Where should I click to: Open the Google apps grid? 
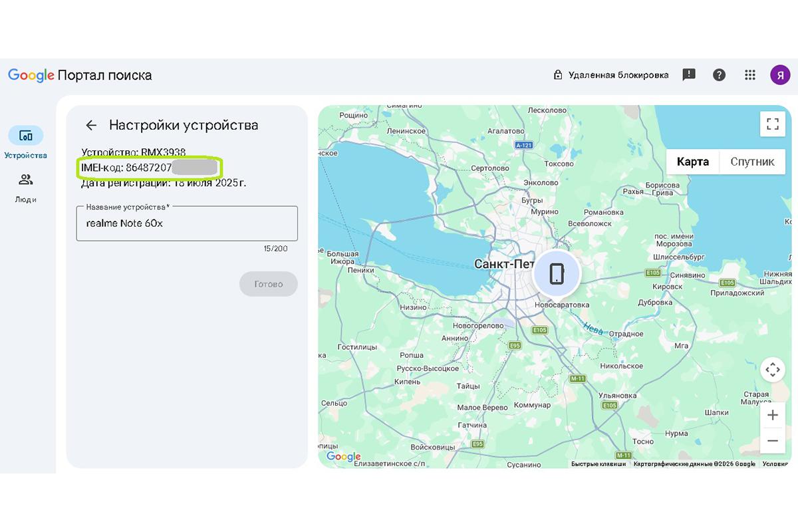[750, 75]
